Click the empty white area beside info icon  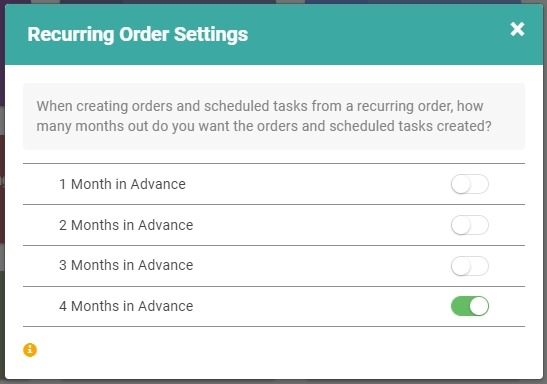[x=279, y=352]
